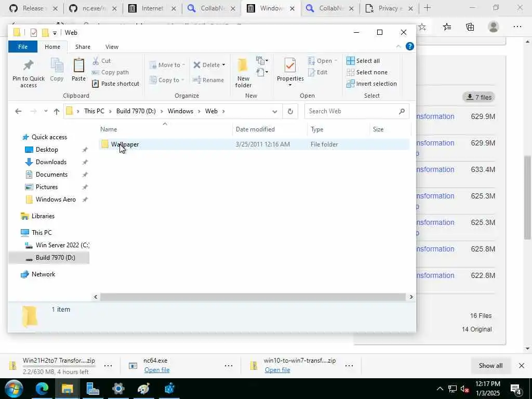
Task: Open Documents in the navigation pane
Action: pos(46,175)
